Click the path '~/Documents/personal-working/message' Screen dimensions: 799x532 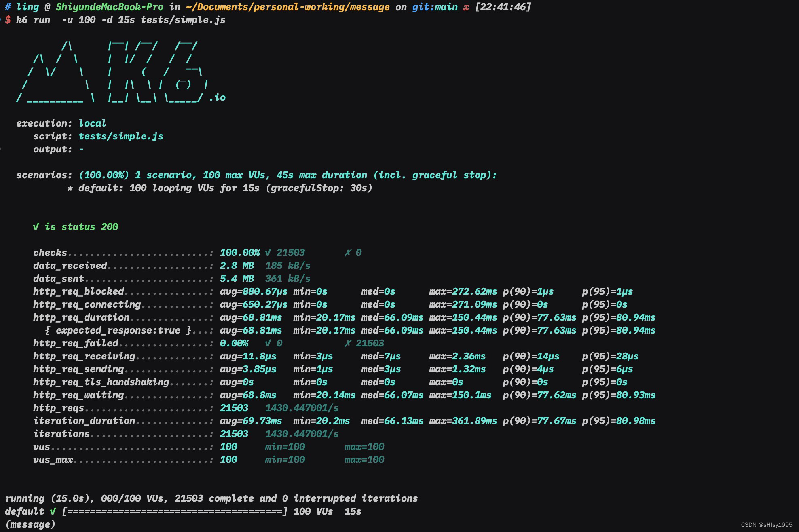pos(287,7)
